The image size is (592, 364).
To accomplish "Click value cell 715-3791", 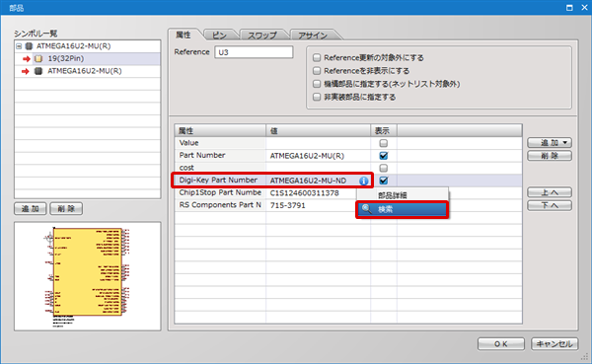I will tap(312, 205).
